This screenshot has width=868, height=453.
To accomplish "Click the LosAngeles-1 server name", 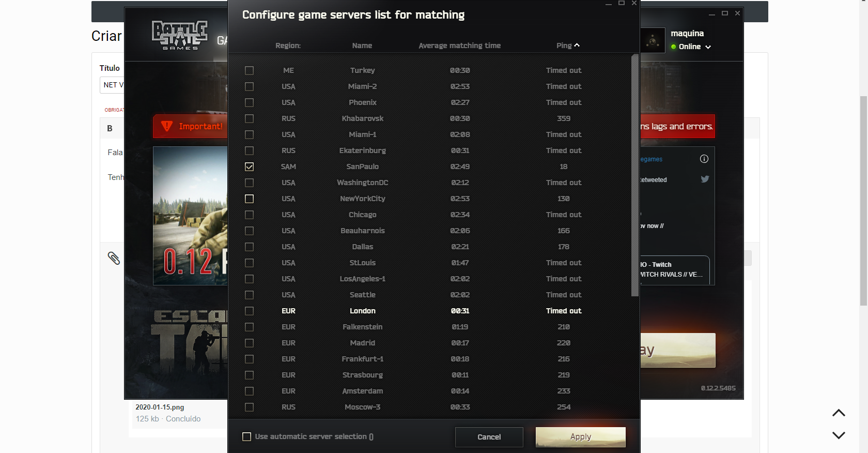I will click(362, 279).
